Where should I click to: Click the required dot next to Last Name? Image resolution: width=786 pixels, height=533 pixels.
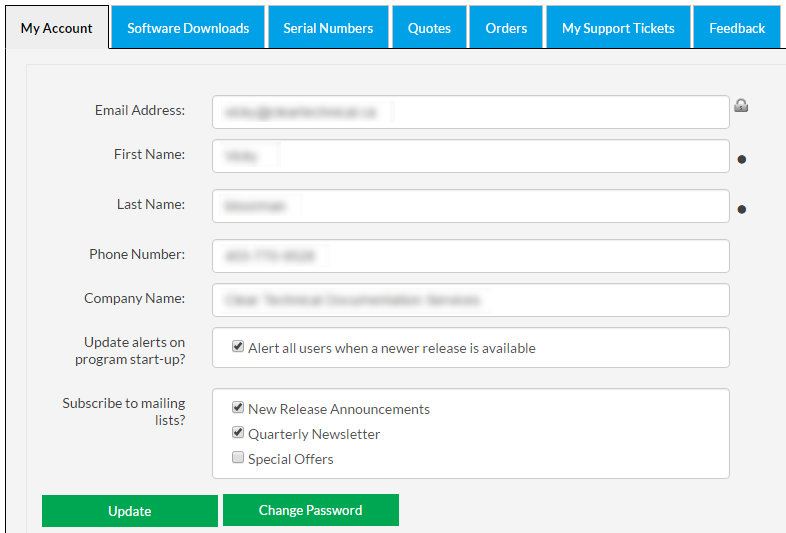[x=741, y=209]
